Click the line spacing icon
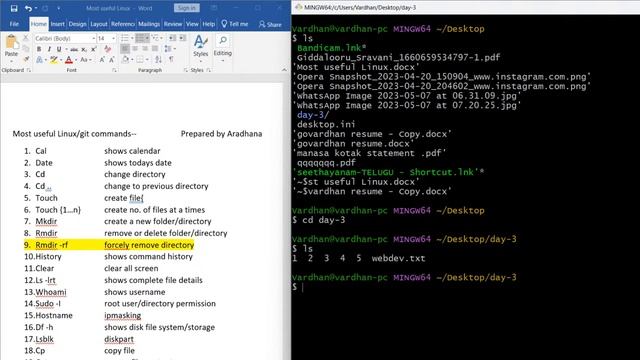This screenshot has height=360, width=640. 167,49
